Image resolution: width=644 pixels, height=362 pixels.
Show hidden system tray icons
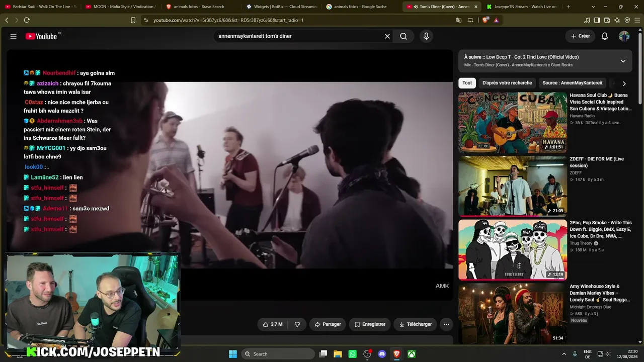(563, 354)
